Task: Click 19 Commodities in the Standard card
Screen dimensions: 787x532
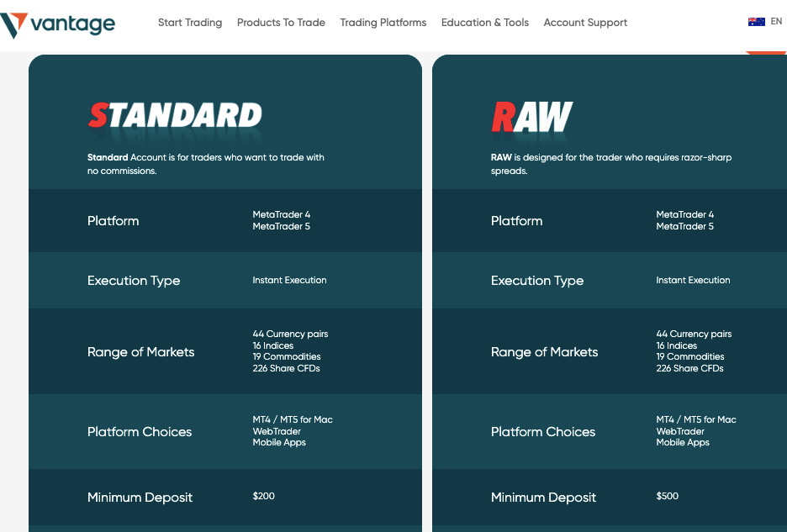Action: click(x=287, y=356)
